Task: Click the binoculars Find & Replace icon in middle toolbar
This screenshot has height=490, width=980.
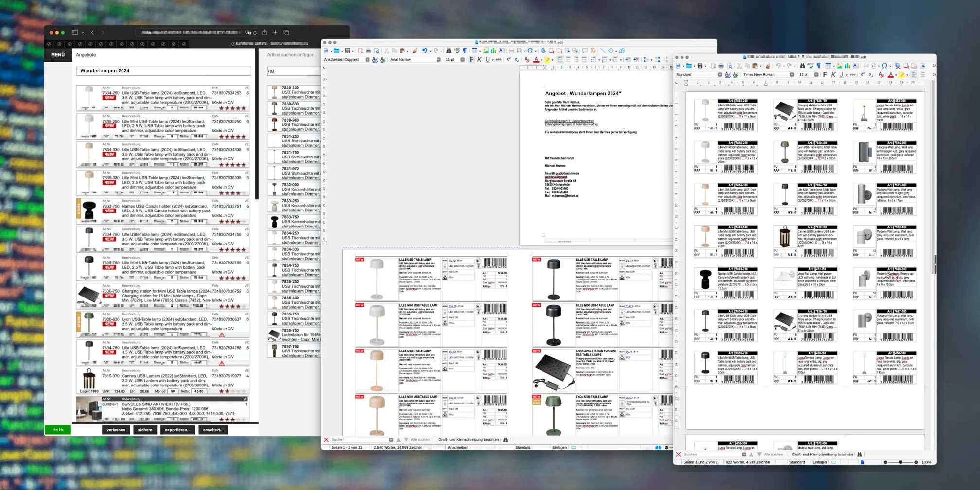Action: pyautogui.click(x=448, y=51)
